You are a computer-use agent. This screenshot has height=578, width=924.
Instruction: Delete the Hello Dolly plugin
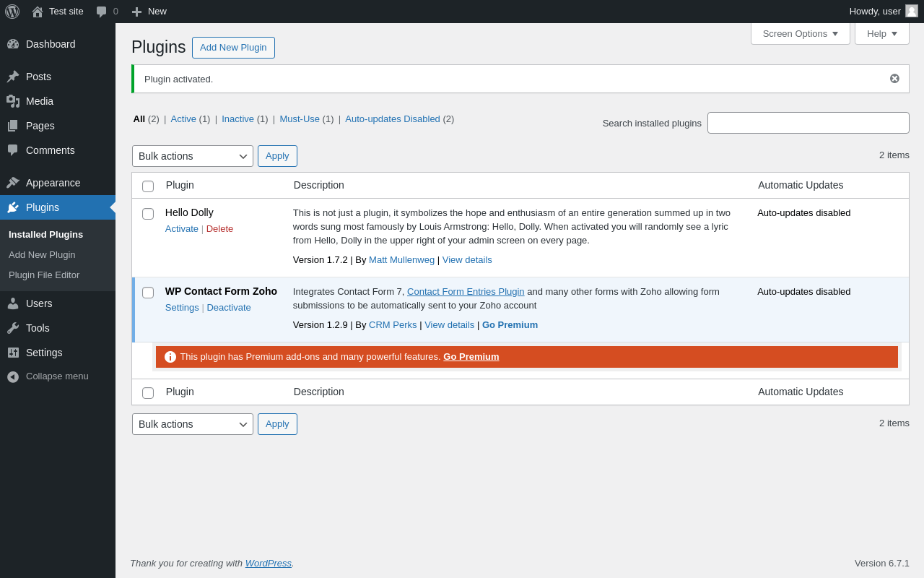219,228
